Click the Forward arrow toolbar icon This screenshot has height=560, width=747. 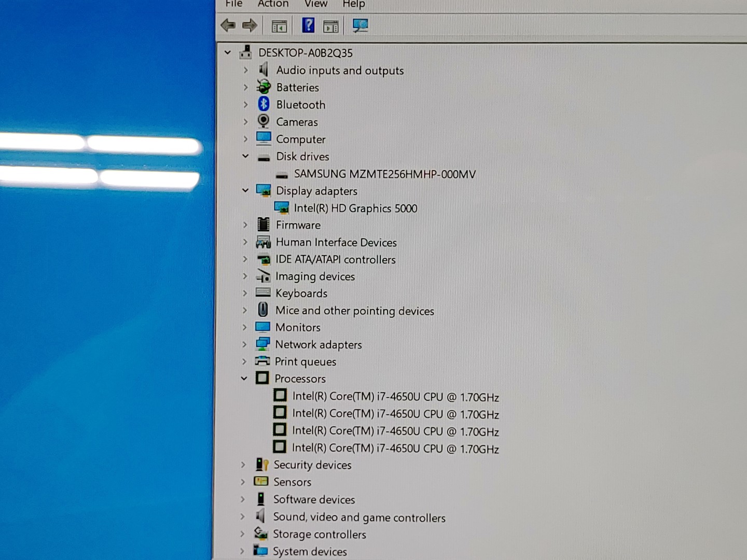pos(250,25)
